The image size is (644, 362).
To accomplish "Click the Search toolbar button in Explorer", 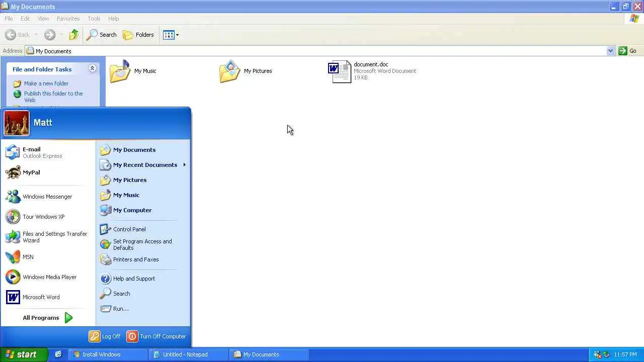I will click(x=102, y=35).
